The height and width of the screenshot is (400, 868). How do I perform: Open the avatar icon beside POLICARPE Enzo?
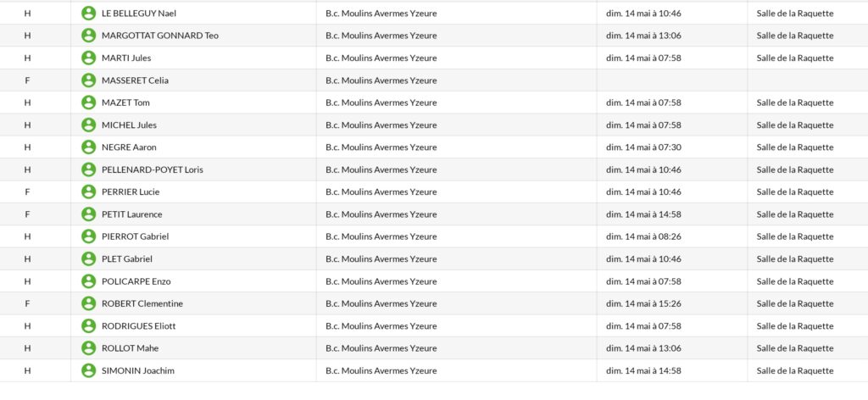click(x=88, y=281)
